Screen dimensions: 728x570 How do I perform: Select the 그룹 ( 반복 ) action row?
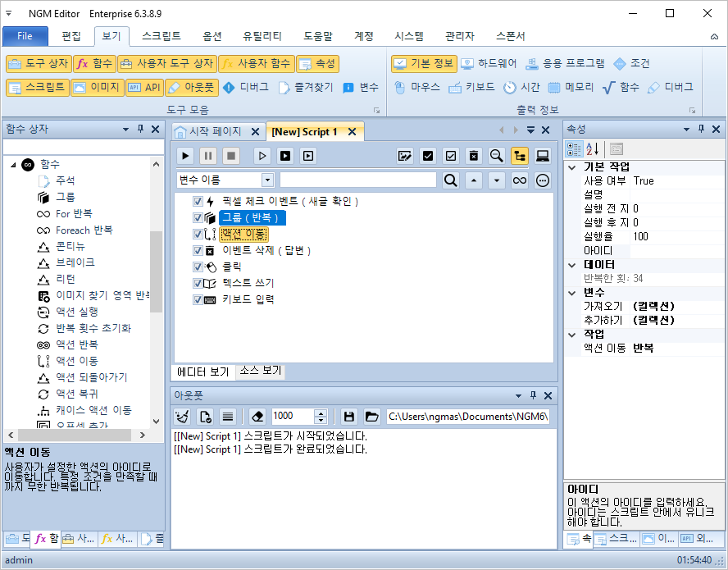point(253,217)
